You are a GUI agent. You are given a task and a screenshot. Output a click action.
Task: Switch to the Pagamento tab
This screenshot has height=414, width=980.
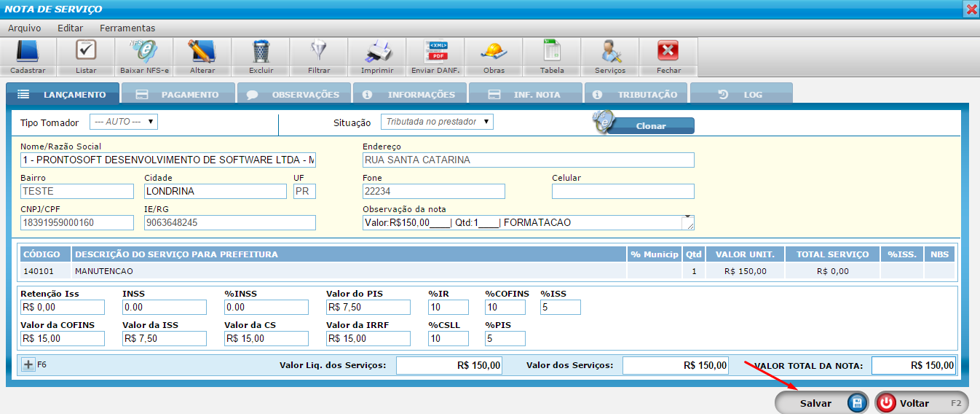pyautogui.click(x=178, y=94)
